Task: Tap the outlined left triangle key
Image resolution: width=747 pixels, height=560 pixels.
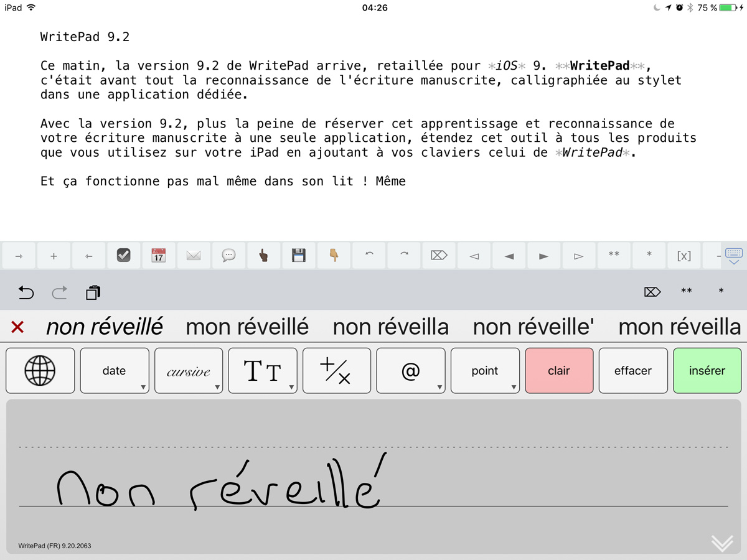Action: pyautogui.click(x=474, y=256)
